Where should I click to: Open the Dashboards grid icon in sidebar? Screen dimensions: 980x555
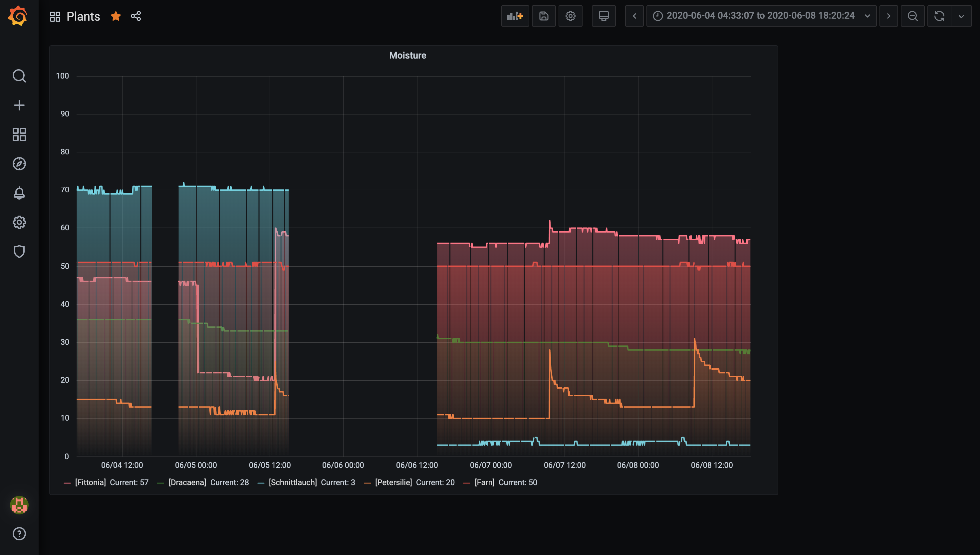click(19, 134)
